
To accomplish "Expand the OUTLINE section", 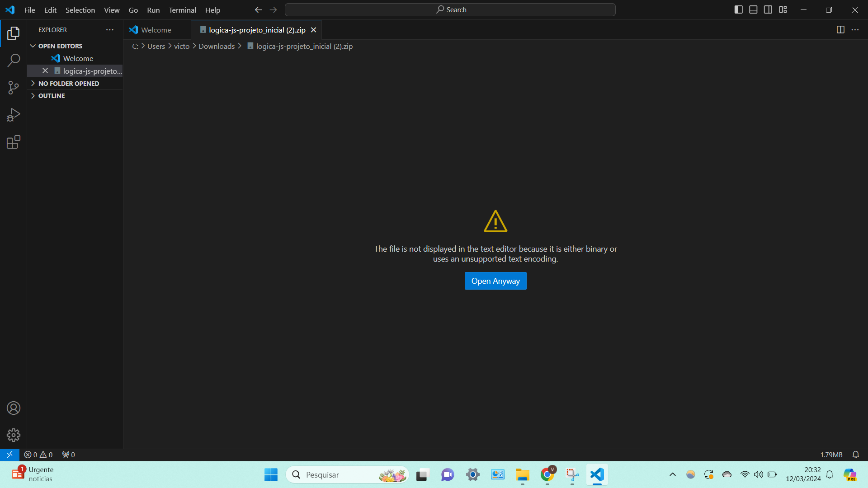I will click(x=33, y=95).
